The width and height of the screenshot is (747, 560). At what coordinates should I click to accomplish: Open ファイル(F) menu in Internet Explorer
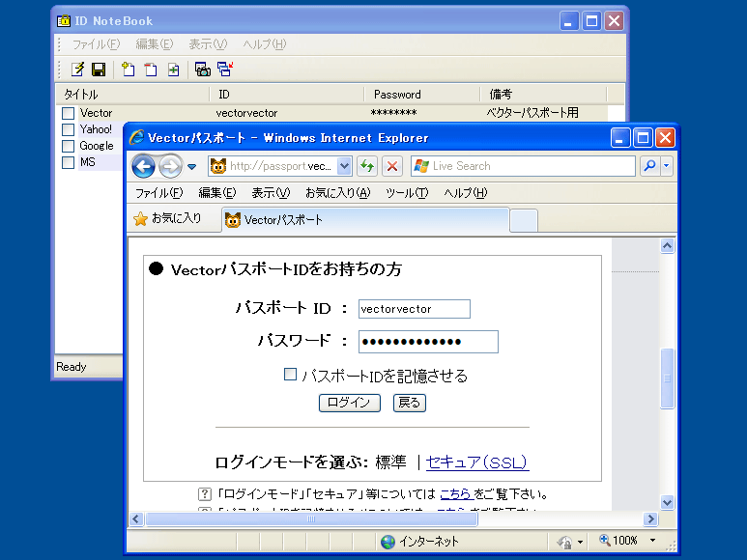(x=159, y=193)
